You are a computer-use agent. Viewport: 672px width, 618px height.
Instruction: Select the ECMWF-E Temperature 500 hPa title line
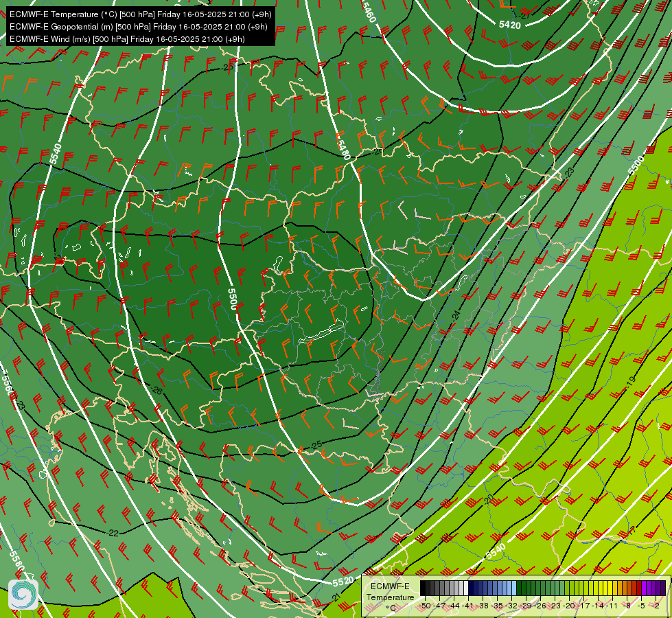pyautogui.click(x=141, y=14)
